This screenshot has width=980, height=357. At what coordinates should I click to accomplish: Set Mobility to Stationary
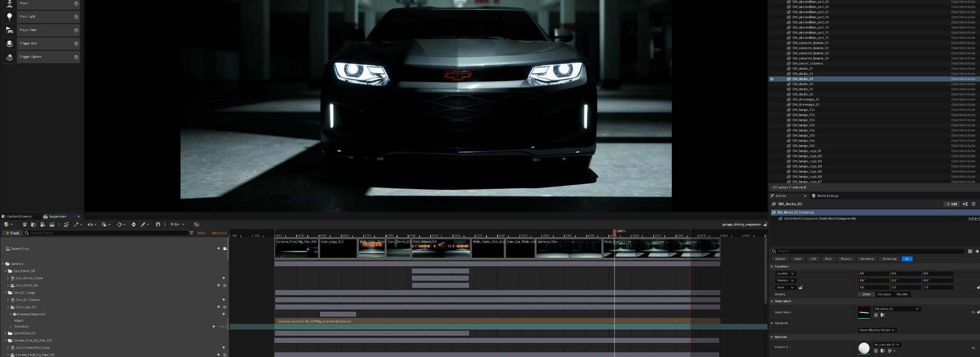[x=884, y=294]
